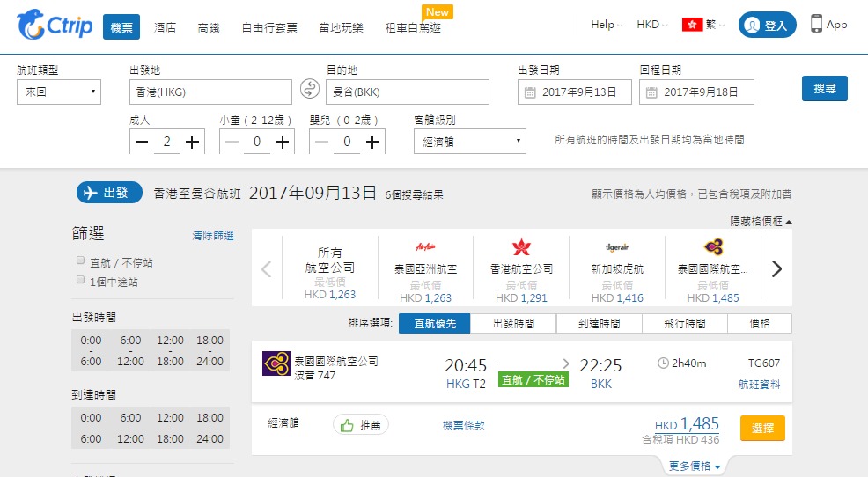Open the App mobile phone icon
This screenshot has width=868, height=477.
point(817,25)
